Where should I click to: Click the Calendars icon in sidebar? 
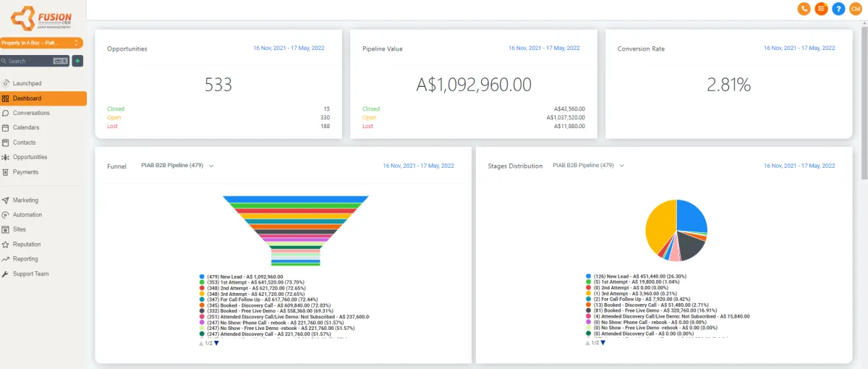pos(6,127)
